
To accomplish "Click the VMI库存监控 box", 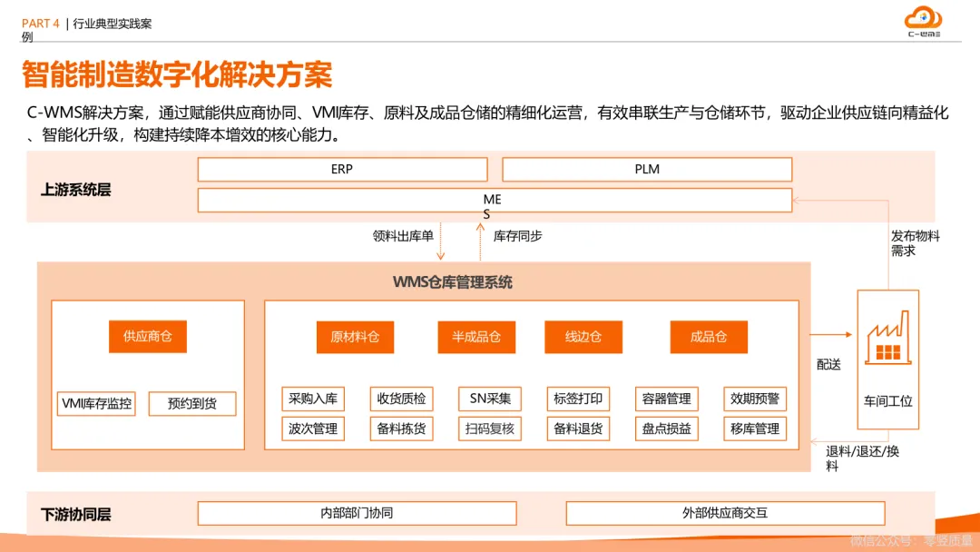I will [96, 404].
